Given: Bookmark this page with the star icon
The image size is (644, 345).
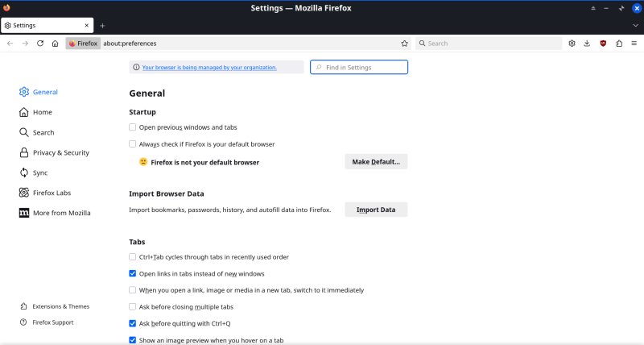Looking at the screenshot, I should pos(404,44).
